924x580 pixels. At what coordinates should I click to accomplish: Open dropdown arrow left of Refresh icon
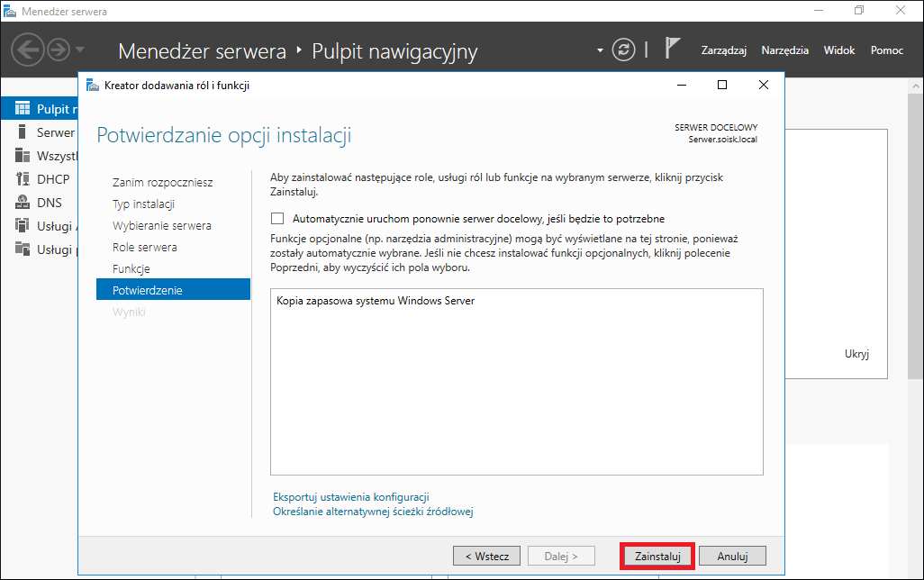click(x=600, y=50)
